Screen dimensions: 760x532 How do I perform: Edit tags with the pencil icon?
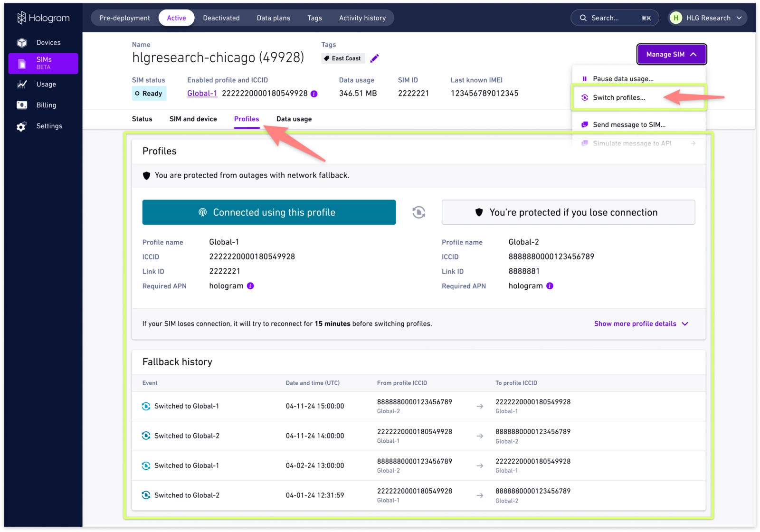[375, 58]
